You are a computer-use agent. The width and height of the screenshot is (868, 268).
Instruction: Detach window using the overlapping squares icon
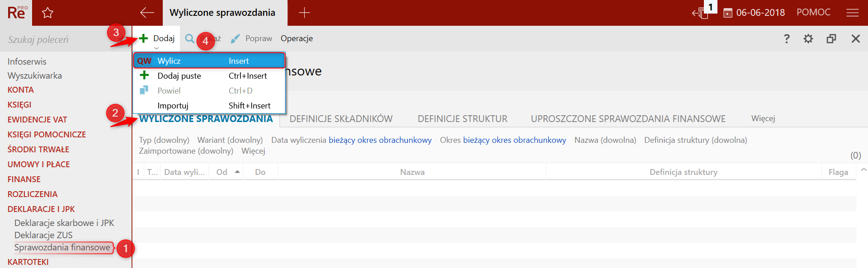[x=831, y=38]
